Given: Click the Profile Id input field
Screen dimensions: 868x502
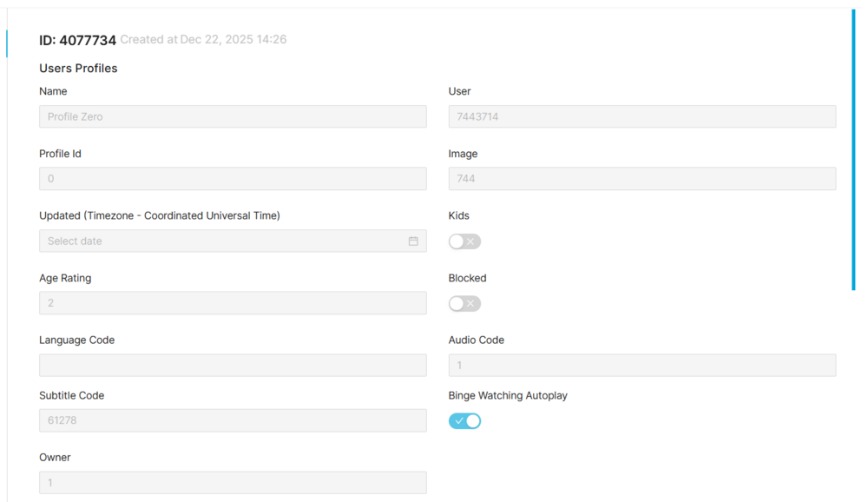Looking at the screenshot, I should [x=233, y=179].
